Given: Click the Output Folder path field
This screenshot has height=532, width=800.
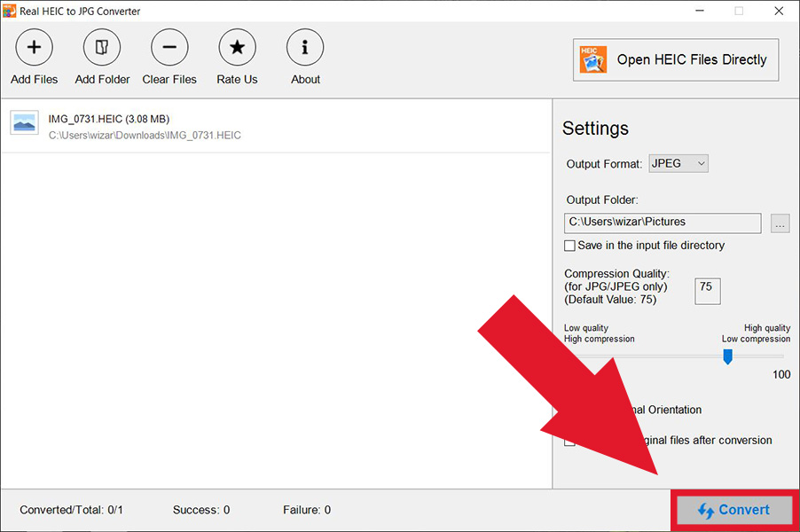Looking at the screenshot, I should pyautogui.click(x=662, y=223).
